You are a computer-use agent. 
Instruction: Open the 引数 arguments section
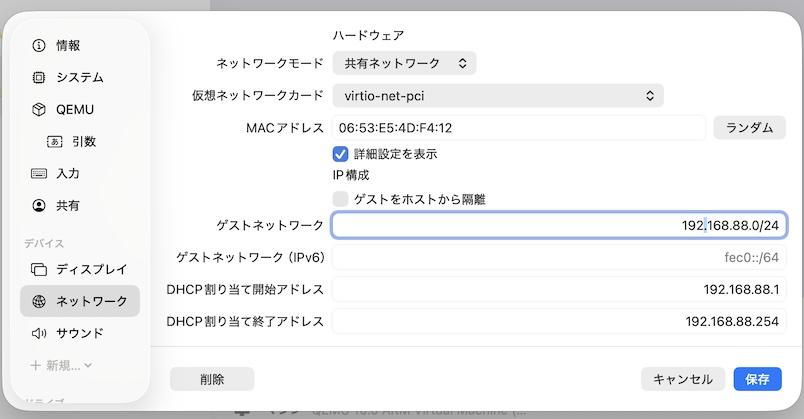[80, 142]
